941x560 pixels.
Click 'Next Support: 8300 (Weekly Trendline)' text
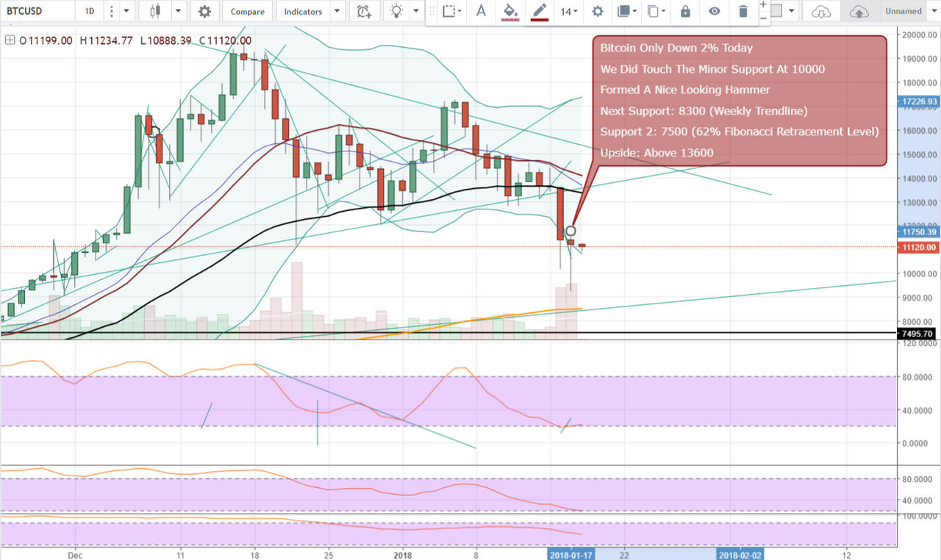pos(704,111)
